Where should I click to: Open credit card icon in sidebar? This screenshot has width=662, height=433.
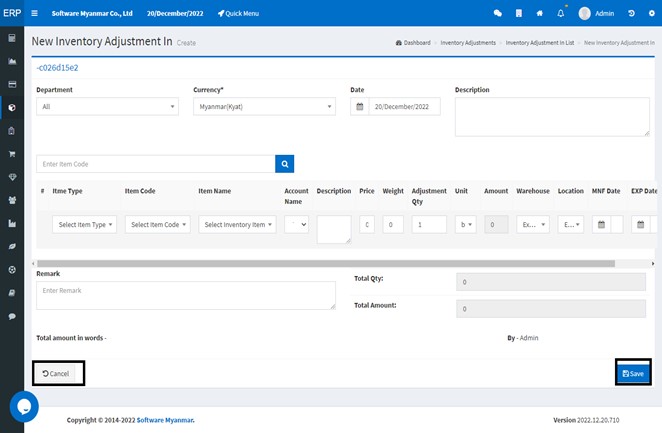[12, 84]
